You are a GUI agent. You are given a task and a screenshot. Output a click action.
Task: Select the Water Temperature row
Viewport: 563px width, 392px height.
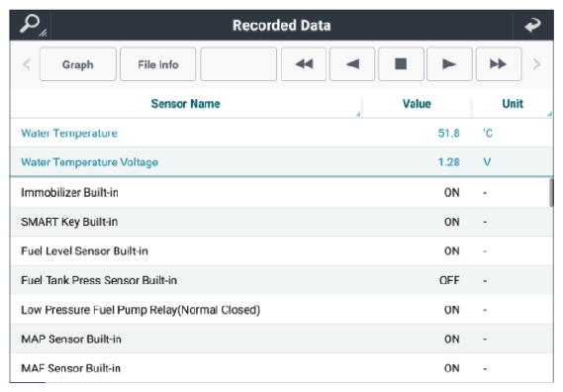coord(282,133)
